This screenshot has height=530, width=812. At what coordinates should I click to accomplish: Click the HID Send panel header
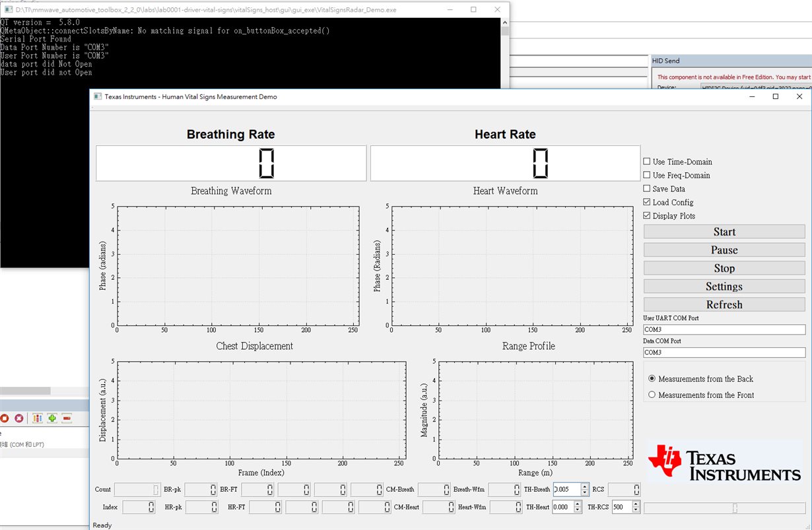pyautogui.click(x=731, y=61)
